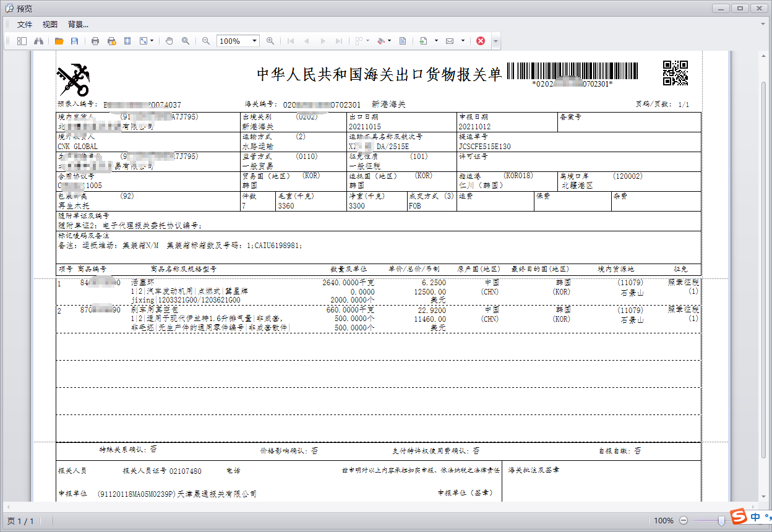
Task: Open the search binoculars tool
Action: point(38,41)
